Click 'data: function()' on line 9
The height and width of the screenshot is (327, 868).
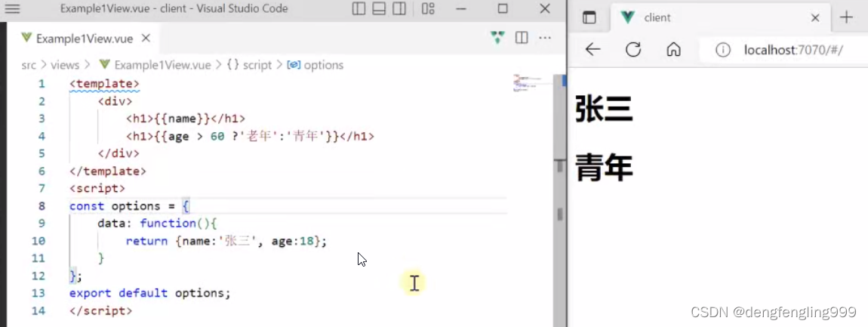pos(154,224)
